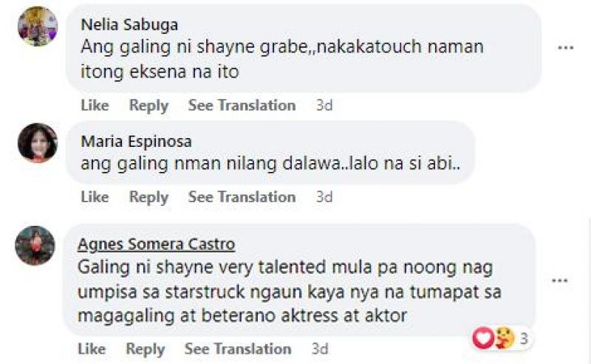Like Maria Espinosa's comment
The width and height of the screenshot is (591, 364).
coord(95,197)
